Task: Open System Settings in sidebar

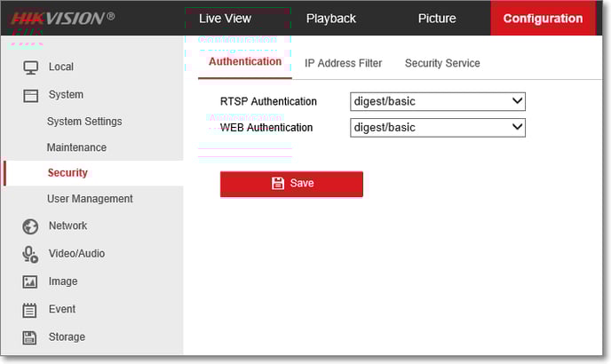Action: pyautogui.click(x=84, y=122)
